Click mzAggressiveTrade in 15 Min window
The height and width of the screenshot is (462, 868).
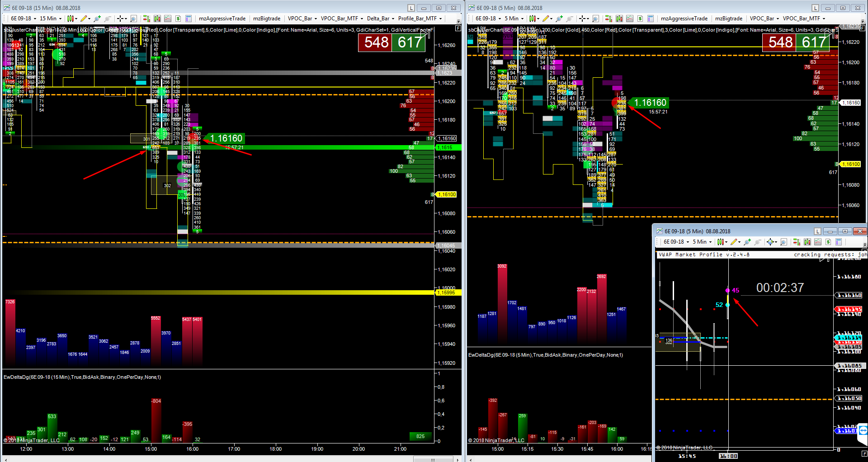point(222,19)
